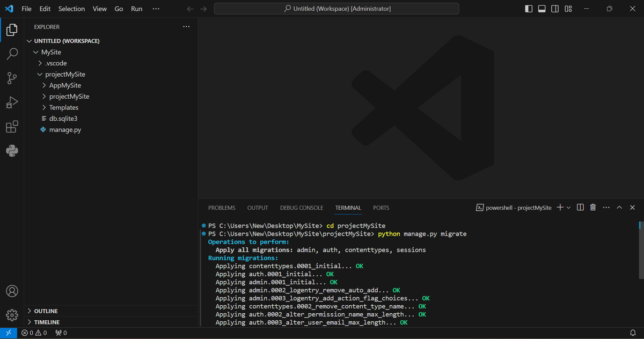Switch to the PROBLEMS tab
The image size is (644, 339).
point(222,208)
